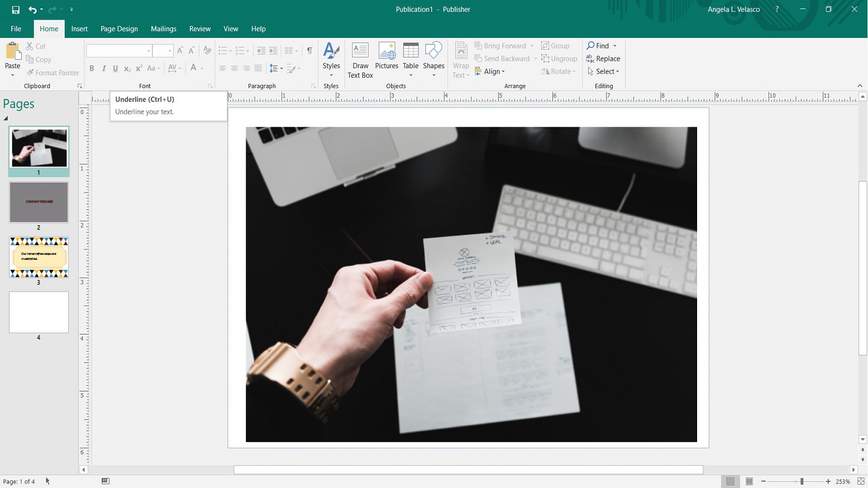Screen dimensions: 868x488
Task: Open the Select dropdown in Editing
Action: 603,71
